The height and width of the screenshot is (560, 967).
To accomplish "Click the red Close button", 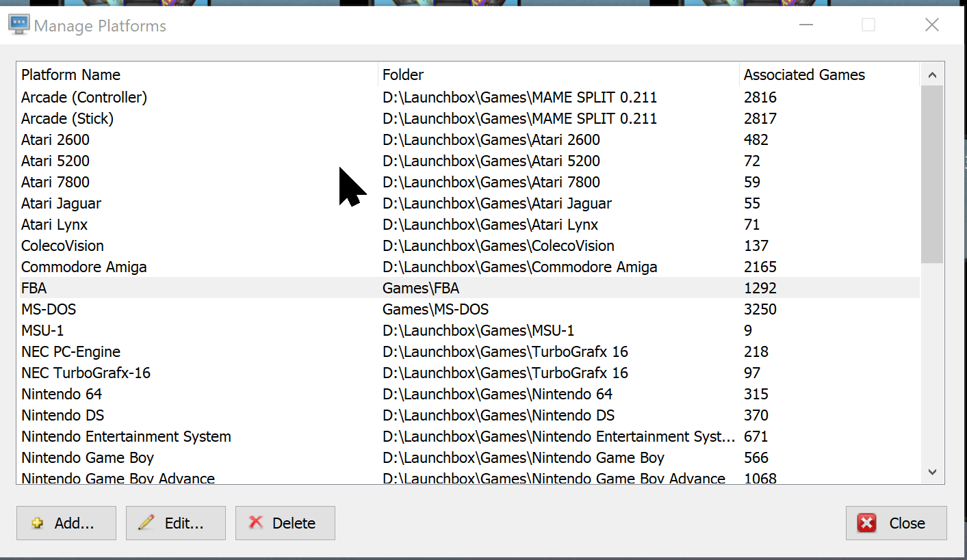I will point(897,523).
